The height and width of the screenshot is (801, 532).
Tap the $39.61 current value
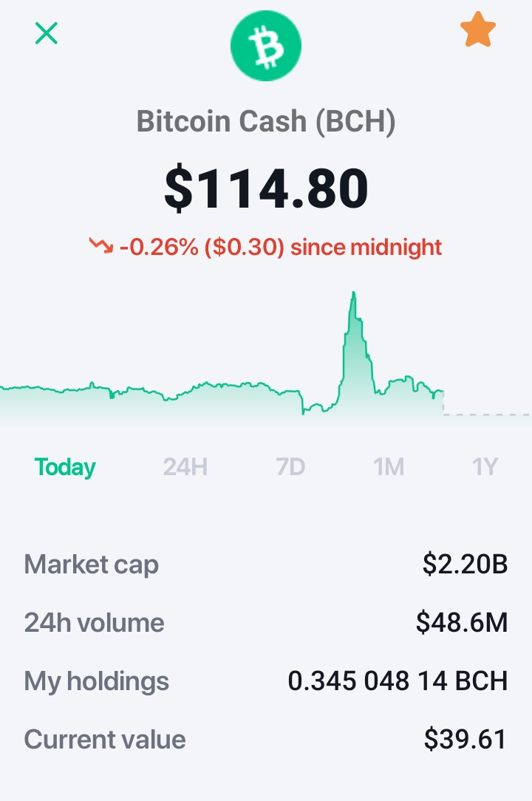pos(465,739)
